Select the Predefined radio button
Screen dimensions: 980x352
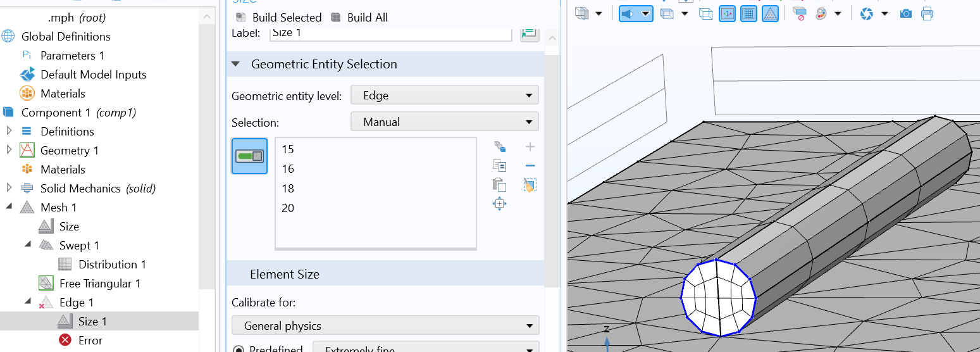coord(239,349)
